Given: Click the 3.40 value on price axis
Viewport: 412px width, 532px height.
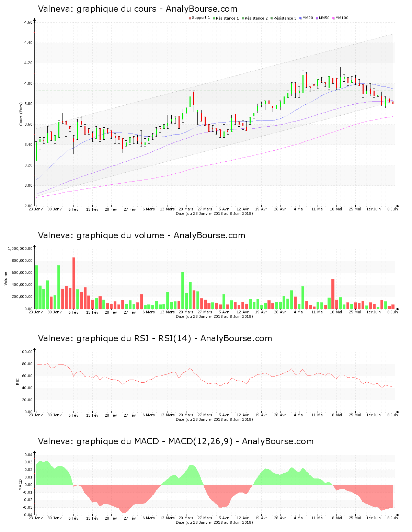Looking at the screenshot, I should coord(28,144).
